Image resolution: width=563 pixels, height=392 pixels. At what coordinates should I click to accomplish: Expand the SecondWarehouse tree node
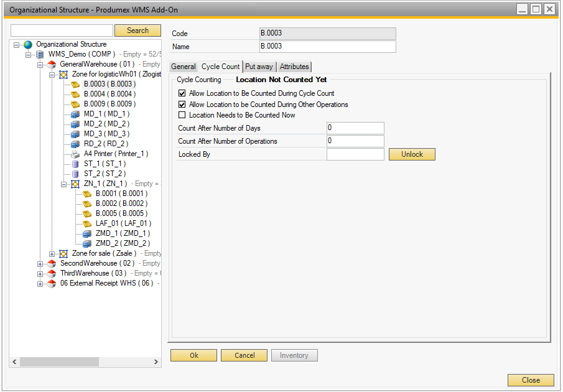coord(40,263)
